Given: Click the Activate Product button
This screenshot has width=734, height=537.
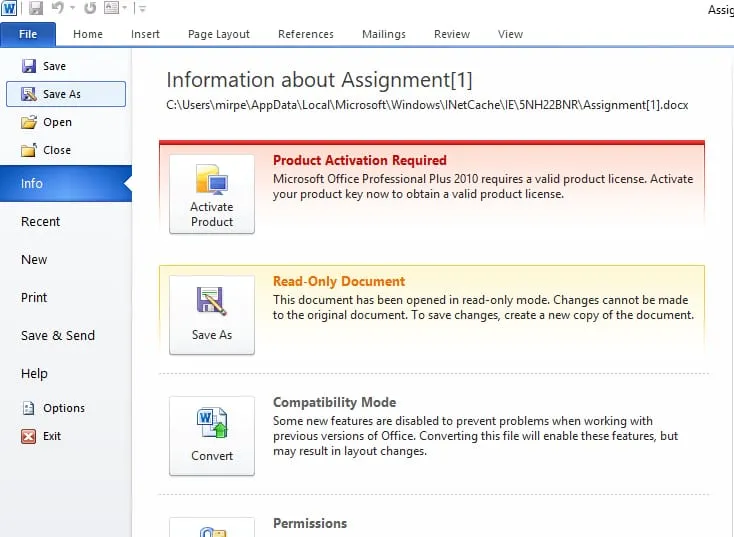Looking at the screenshot, I should (x=212, y=194).
